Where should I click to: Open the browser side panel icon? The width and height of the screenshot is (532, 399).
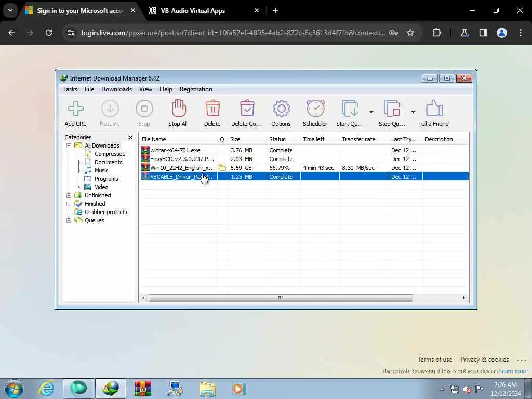(483, 33)
